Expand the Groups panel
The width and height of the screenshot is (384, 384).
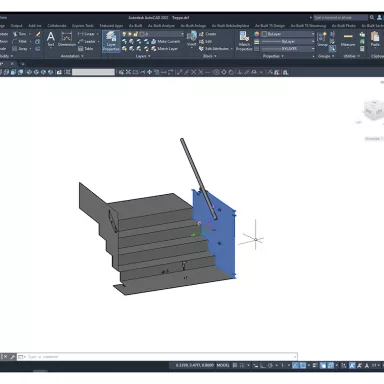point(325,56)
